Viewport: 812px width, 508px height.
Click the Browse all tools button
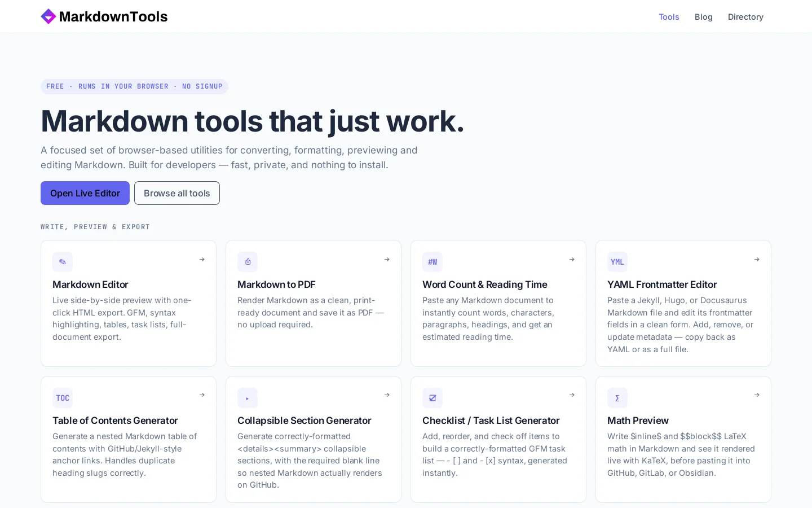pos(177,193)
